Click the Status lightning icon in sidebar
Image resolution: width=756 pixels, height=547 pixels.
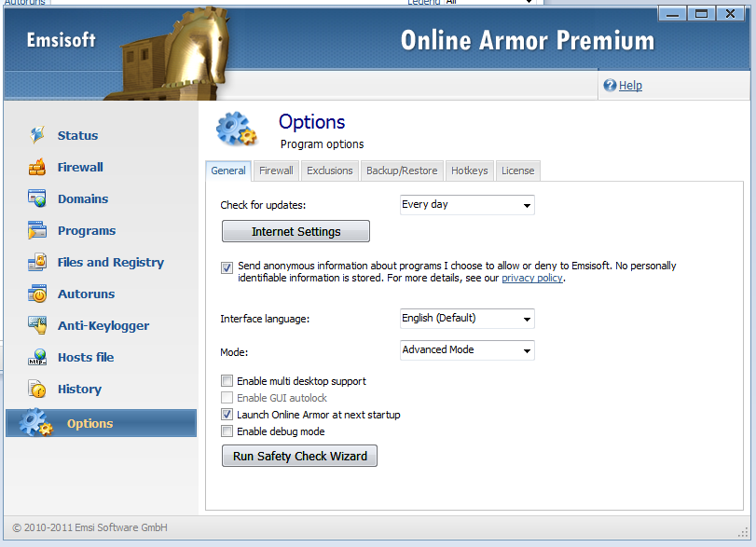tap(37, 135)
